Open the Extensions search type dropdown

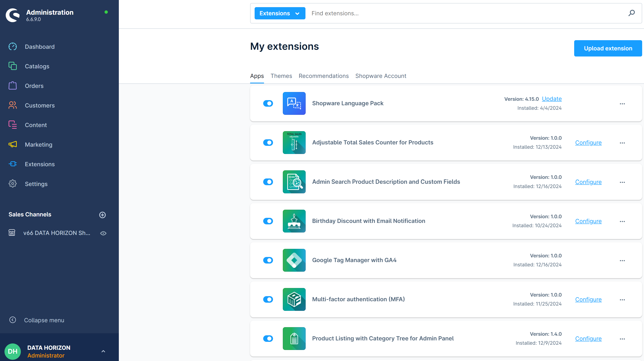280,13
